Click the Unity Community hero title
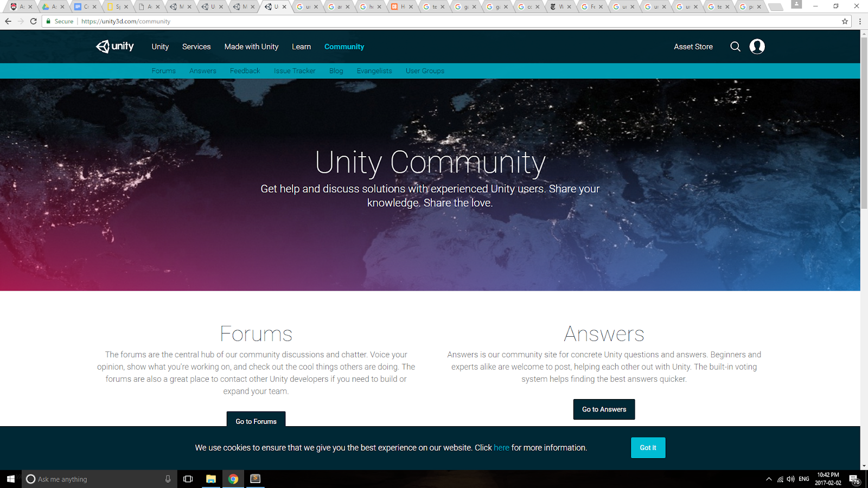This screenshot has width=868, height=488. click(x=430, y=163)
